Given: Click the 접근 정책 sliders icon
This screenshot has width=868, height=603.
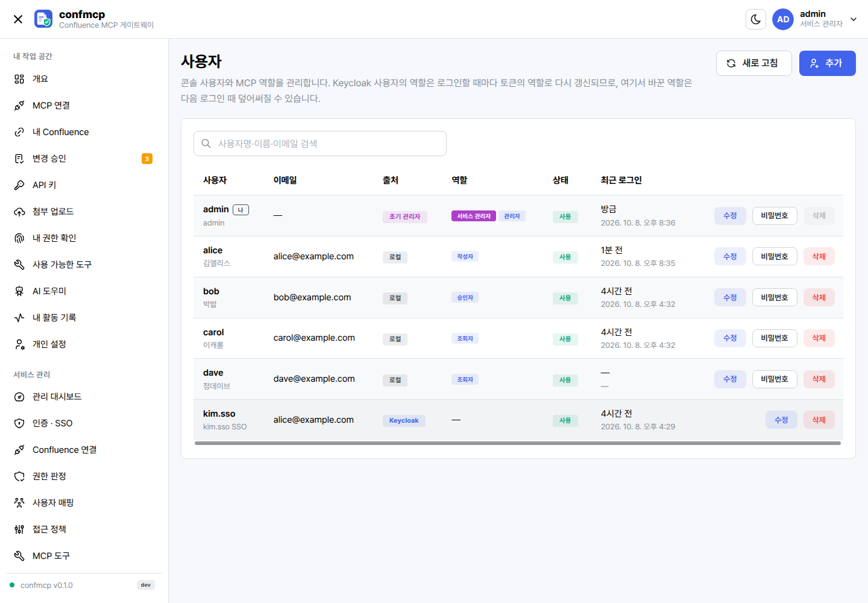Looking at the screenshot, I should tap(19, 529).
